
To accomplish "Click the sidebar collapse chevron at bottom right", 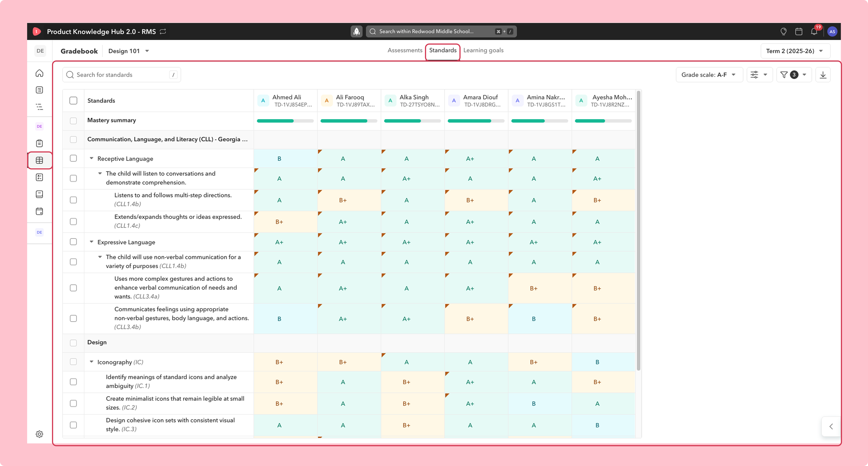I will click(831, 427).
